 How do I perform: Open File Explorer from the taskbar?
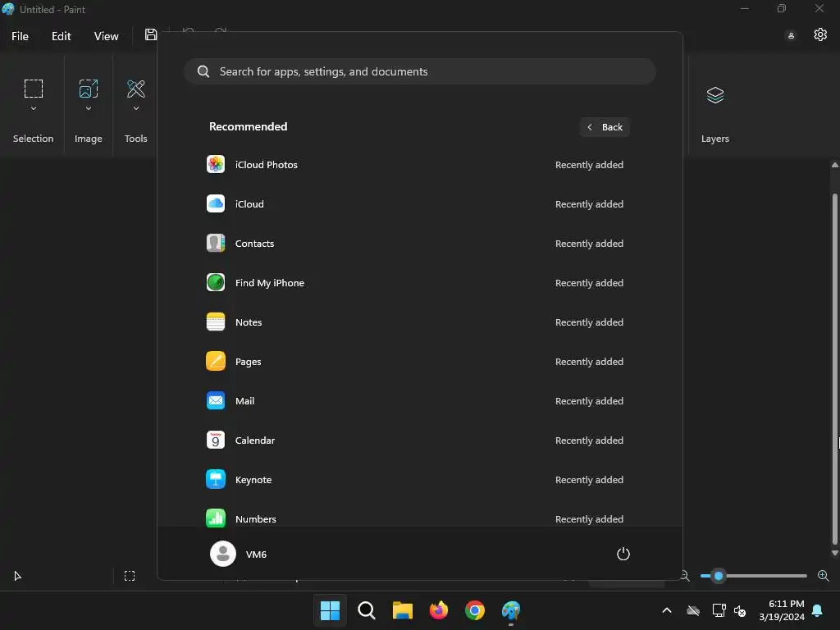(x=402, y=610)
